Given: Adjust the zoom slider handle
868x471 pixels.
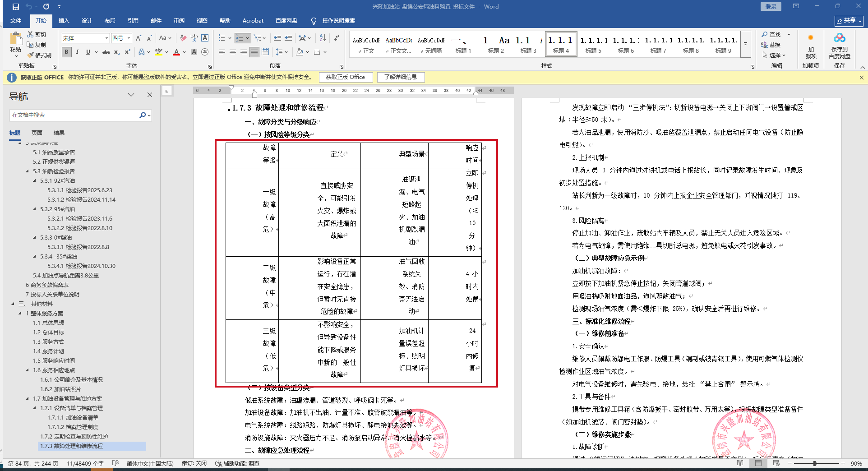Looking at the screenshot, I should point(815,463).
